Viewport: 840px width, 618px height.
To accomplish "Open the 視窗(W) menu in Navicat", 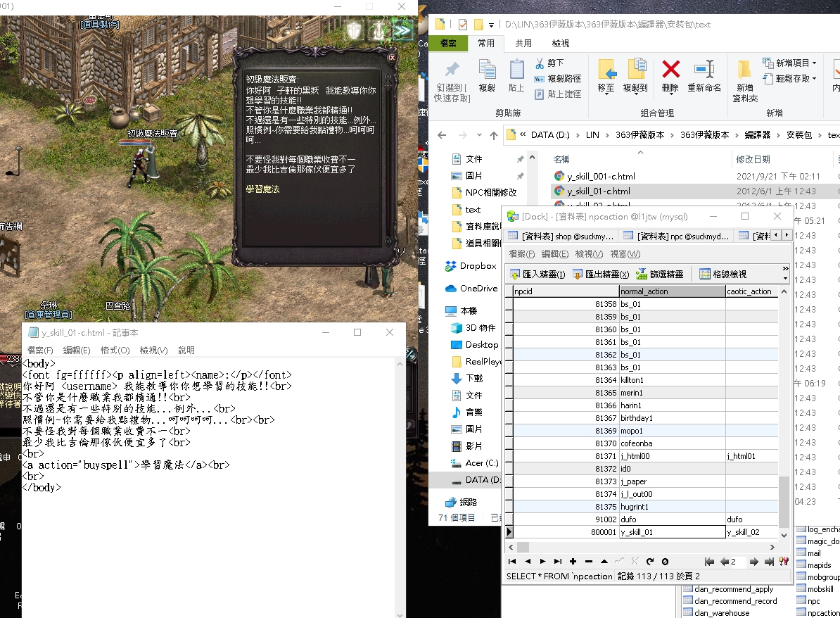I will pos(625,254).
